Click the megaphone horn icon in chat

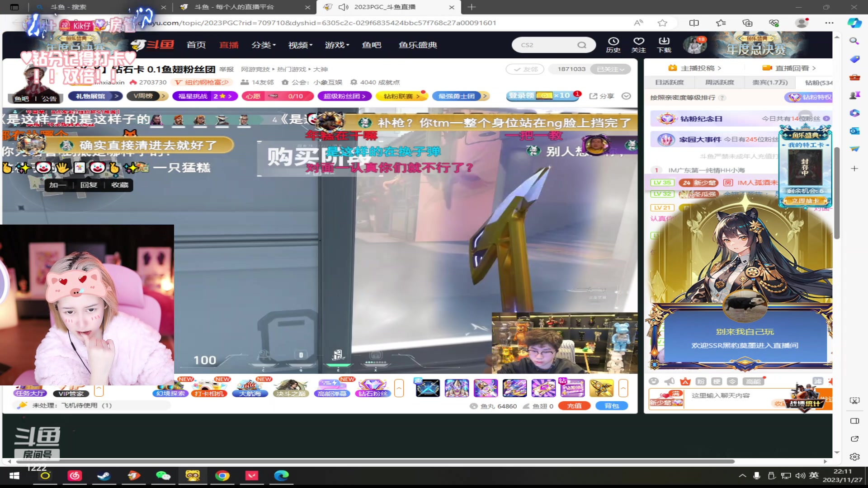point(670,381)
